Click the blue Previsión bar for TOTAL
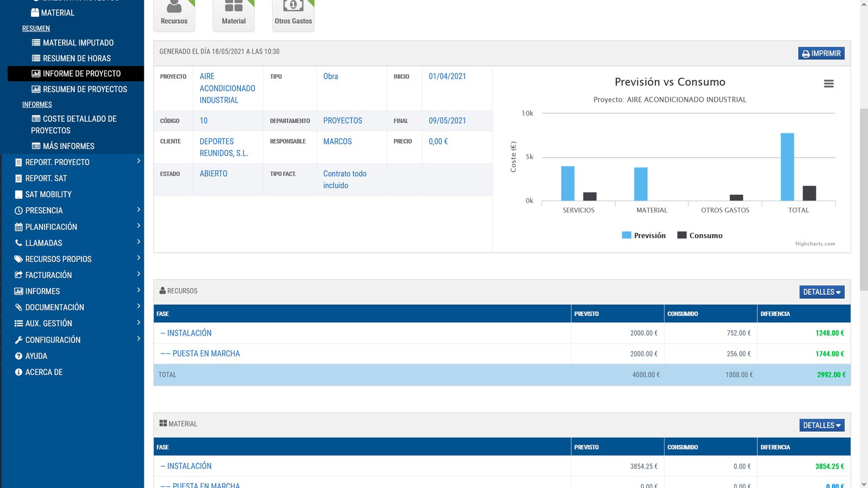 (787, 166)
